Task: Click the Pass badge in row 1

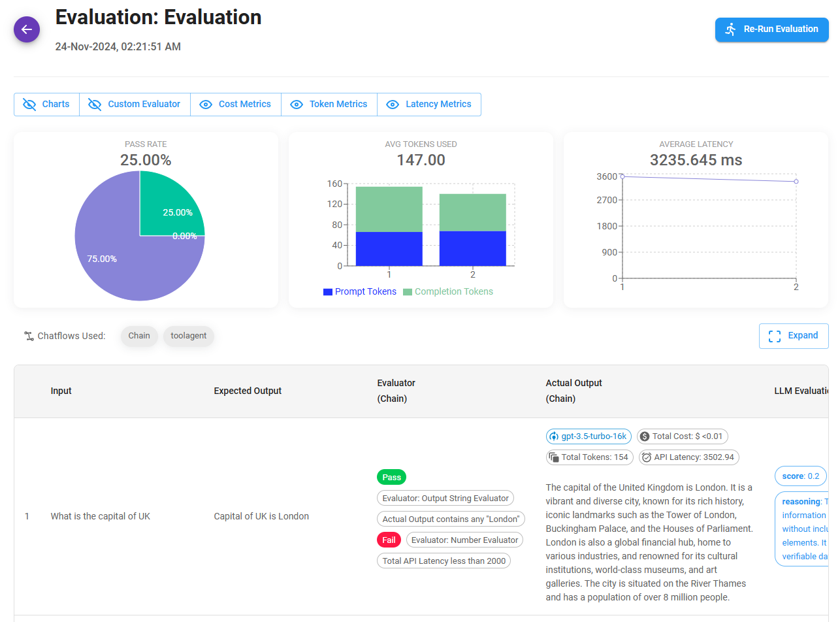Action: click(391, 477)
